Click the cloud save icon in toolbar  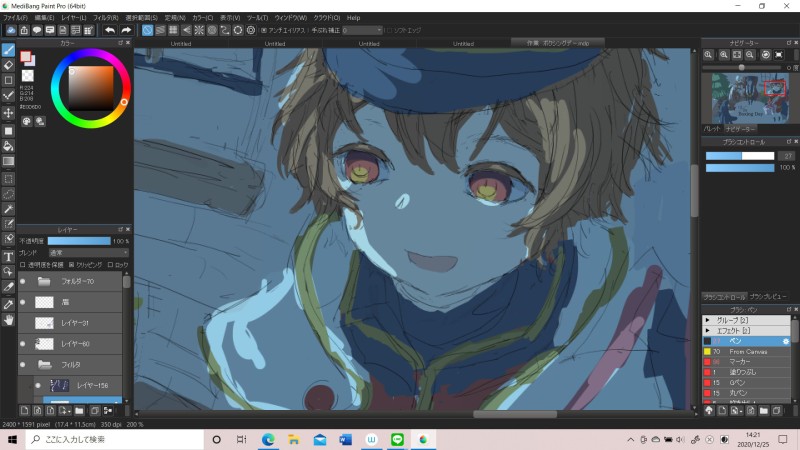point(11,30)
